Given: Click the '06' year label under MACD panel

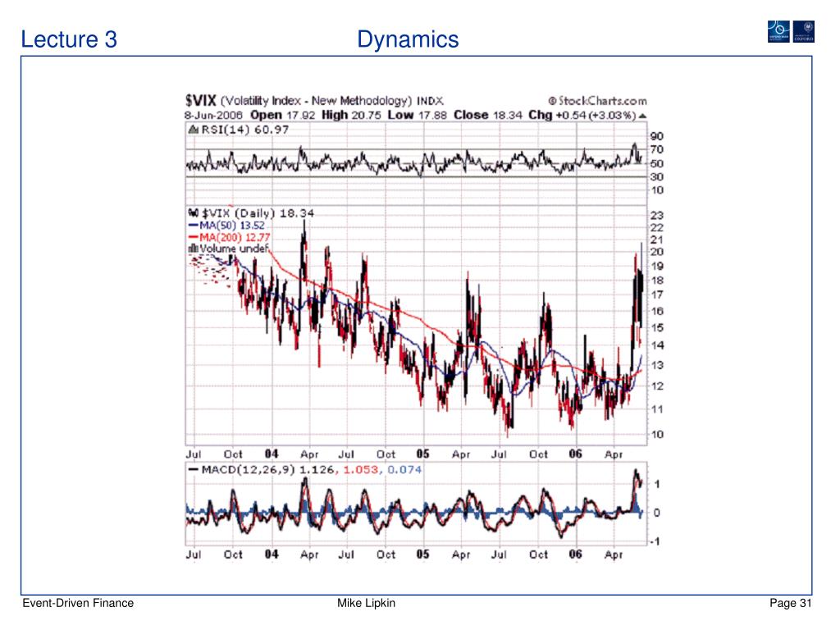Looking at the screenshot, I should click(575, 554).
